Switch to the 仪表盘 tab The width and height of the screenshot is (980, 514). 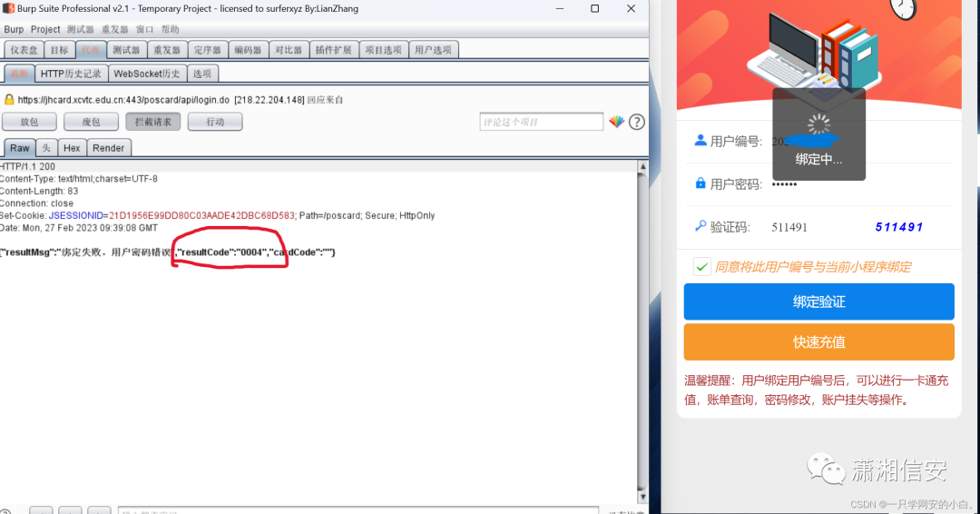(24, 50)
